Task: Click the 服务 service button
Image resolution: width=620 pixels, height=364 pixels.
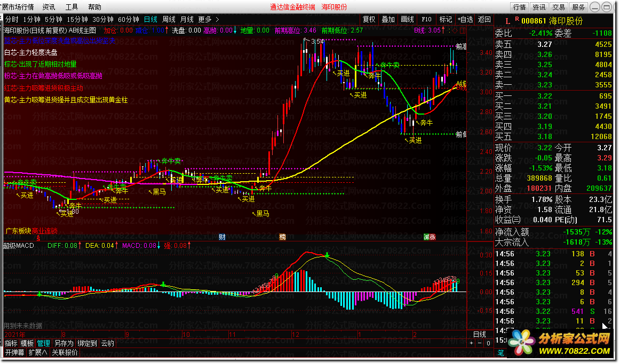Action: pyautogui.click(x=578, y=7)
